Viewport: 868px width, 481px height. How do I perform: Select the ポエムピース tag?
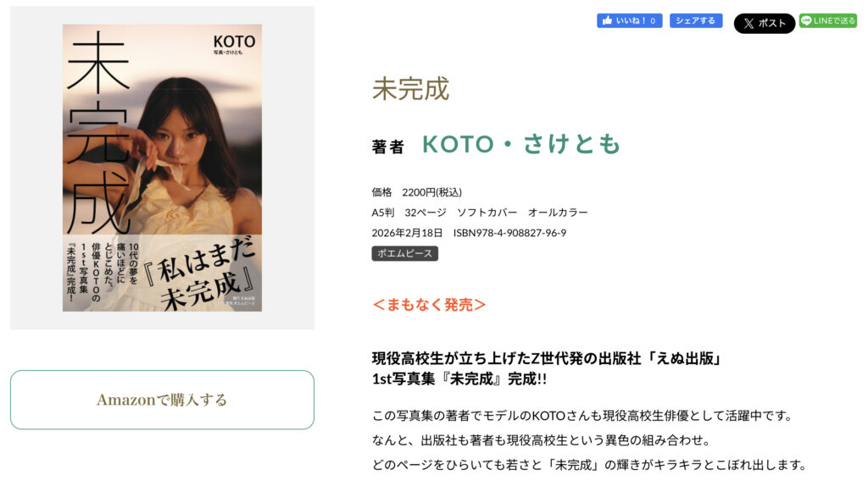tap(404, 253)
